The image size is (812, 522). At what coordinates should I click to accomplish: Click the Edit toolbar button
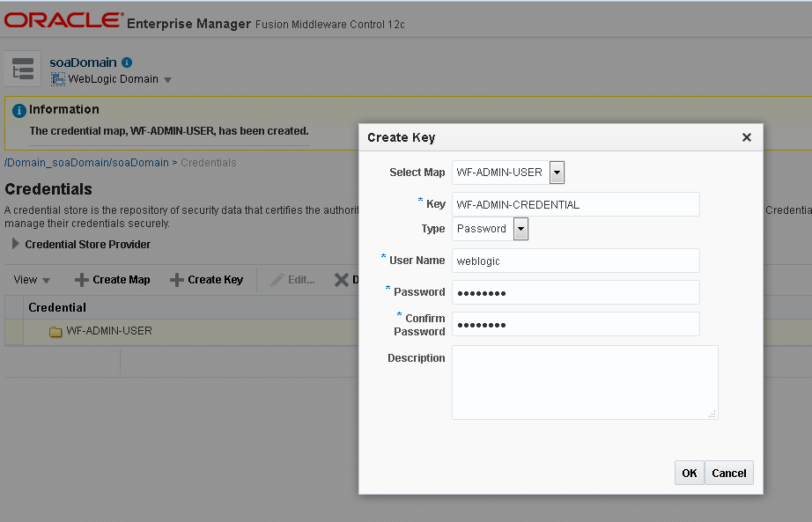point(292,280)
